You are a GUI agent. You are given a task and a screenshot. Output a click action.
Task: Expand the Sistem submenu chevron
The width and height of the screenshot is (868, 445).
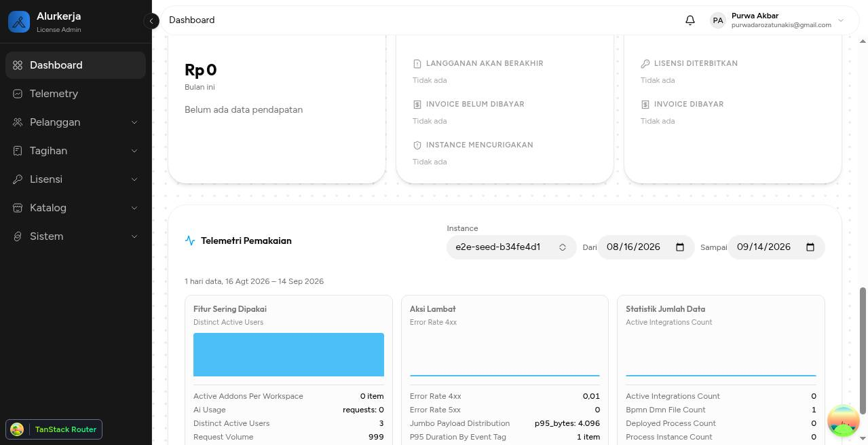[x=134, y=236]
